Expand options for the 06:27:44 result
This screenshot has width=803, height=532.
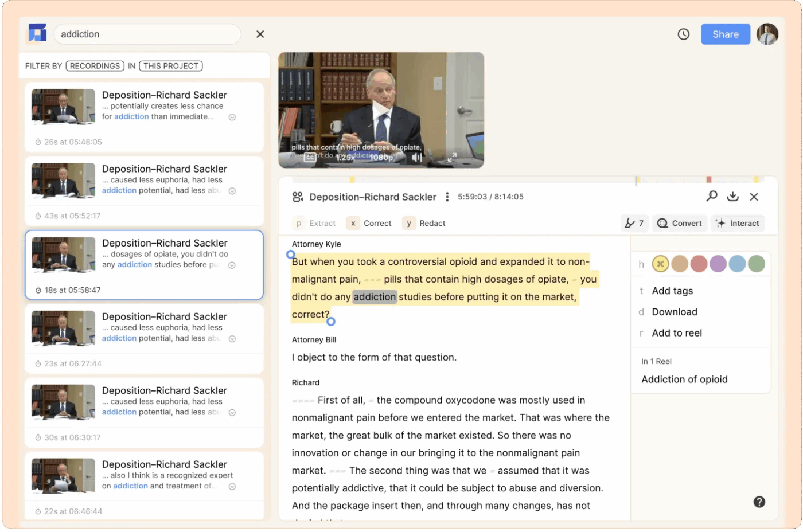point(232,339)
